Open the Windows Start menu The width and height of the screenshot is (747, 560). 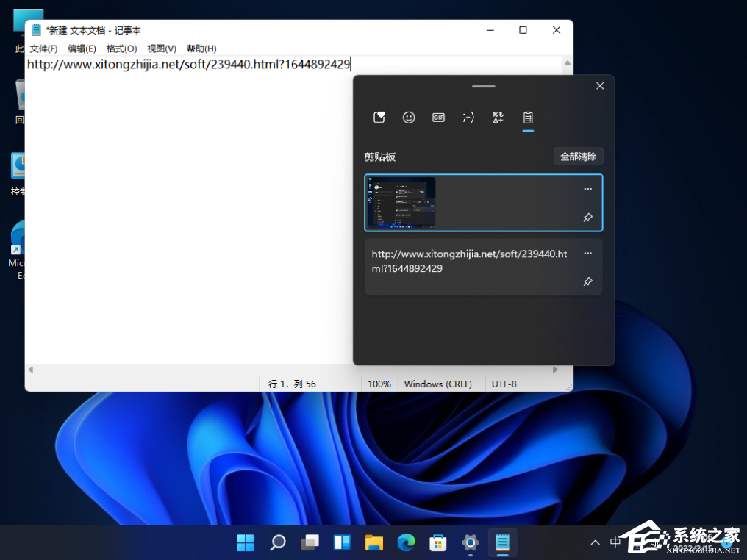point(246,542)
